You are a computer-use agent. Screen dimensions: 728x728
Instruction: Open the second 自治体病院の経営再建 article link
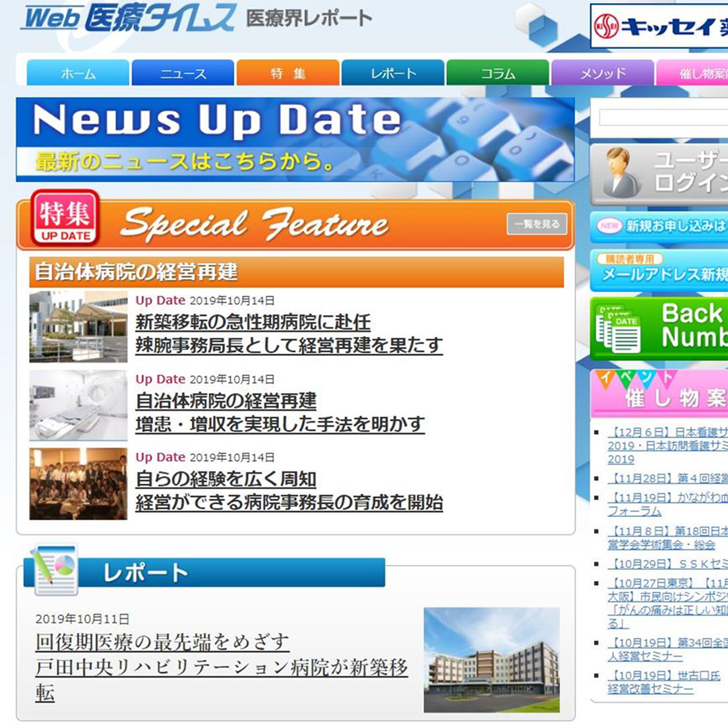click(226, 400)
